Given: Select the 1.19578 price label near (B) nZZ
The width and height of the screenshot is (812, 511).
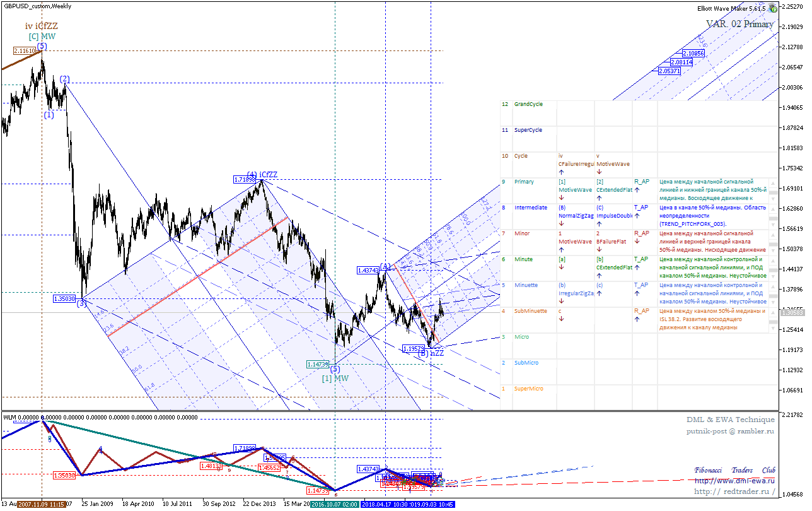Looking at the screenshot, I should coord(414,348).
